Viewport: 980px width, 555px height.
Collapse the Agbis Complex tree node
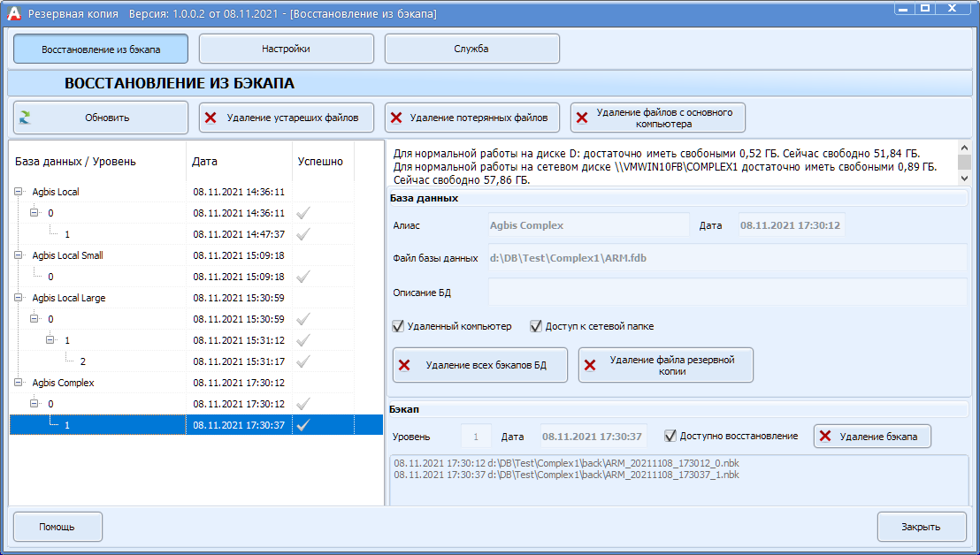pyautogui.click(x=18, y=383)
